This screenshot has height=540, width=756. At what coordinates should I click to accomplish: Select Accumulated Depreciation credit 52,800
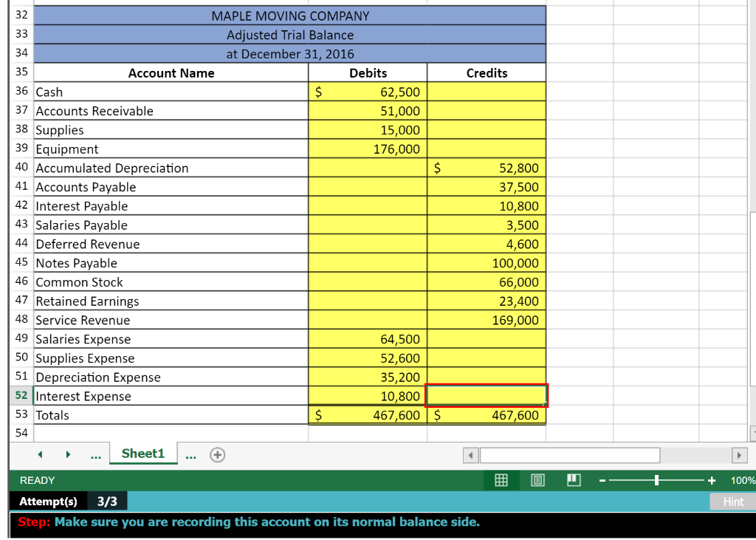tap(487, 168)
